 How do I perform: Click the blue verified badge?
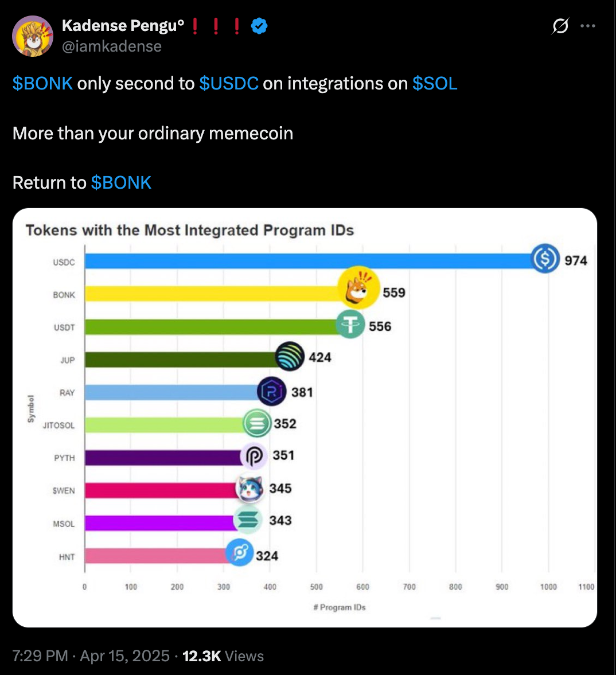click(259, 26)
